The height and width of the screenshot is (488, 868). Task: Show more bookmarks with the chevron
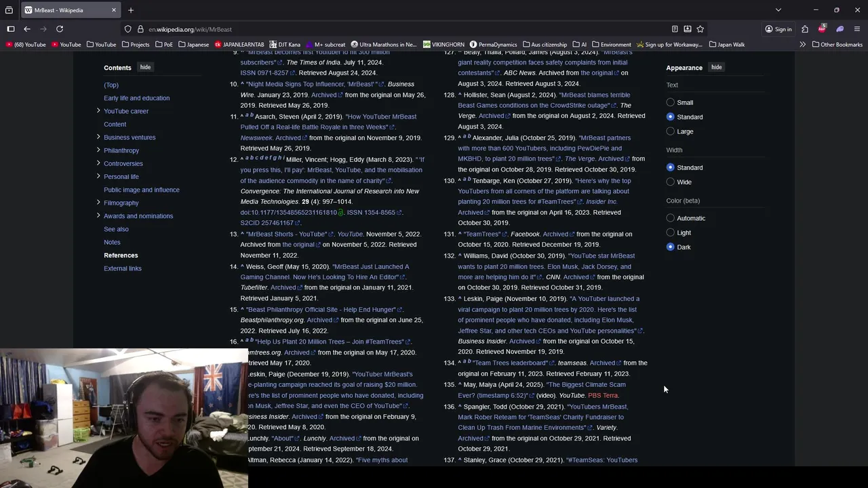click(x=802, y=45)
